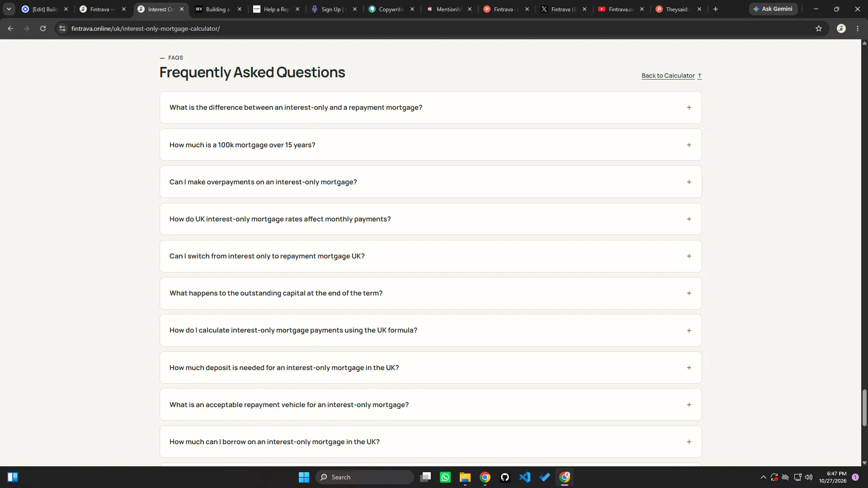868x488 pixels.
Task: Open the Chrome three-dot menu
Action: [x=858, y=28]
